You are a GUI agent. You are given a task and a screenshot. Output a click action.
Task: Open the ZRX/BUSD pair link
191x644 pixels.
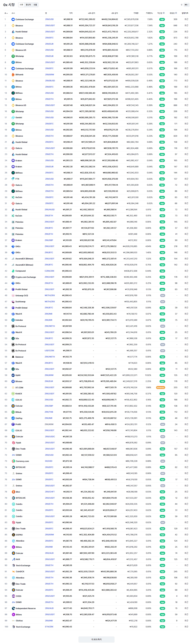(50, 81)
